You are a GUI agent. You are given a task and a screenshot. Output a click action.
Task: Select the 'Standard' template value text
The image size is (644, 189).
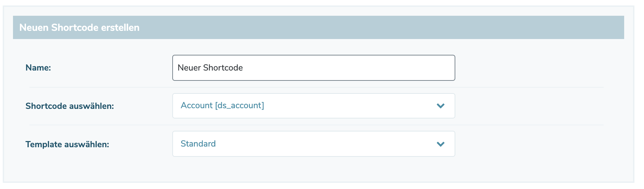click(198, 144)
